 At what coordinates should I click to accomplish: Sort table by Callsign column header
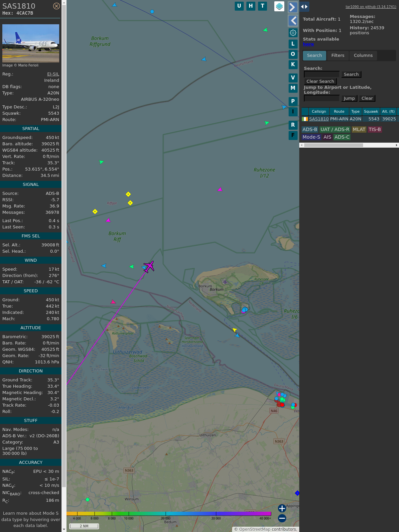point(319,112)
